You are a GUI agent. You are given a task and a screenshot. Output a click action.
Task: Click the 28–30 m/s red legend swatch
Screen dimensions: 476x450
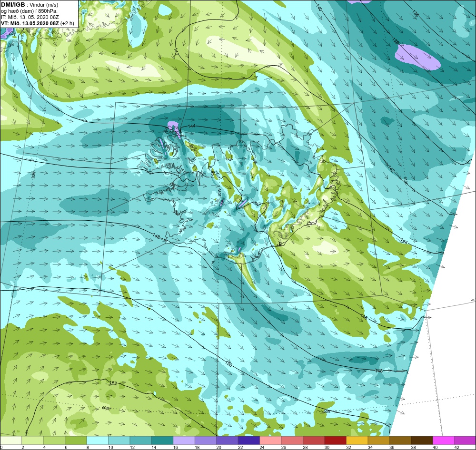point(314,440)
